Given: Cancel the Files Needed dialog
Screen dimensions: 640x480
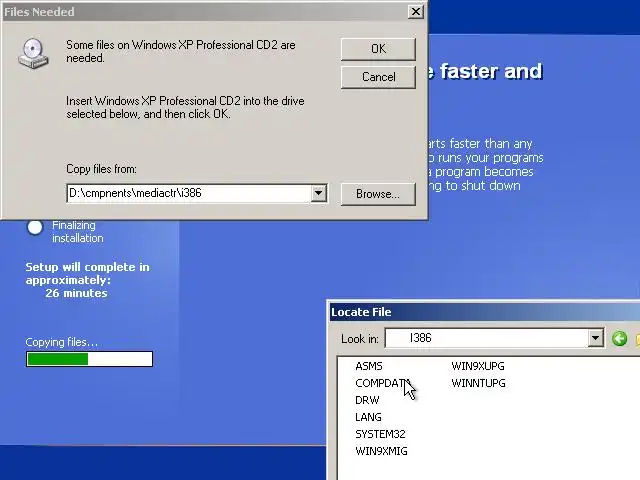Looking at the screenshot, I should coord(378,77).
